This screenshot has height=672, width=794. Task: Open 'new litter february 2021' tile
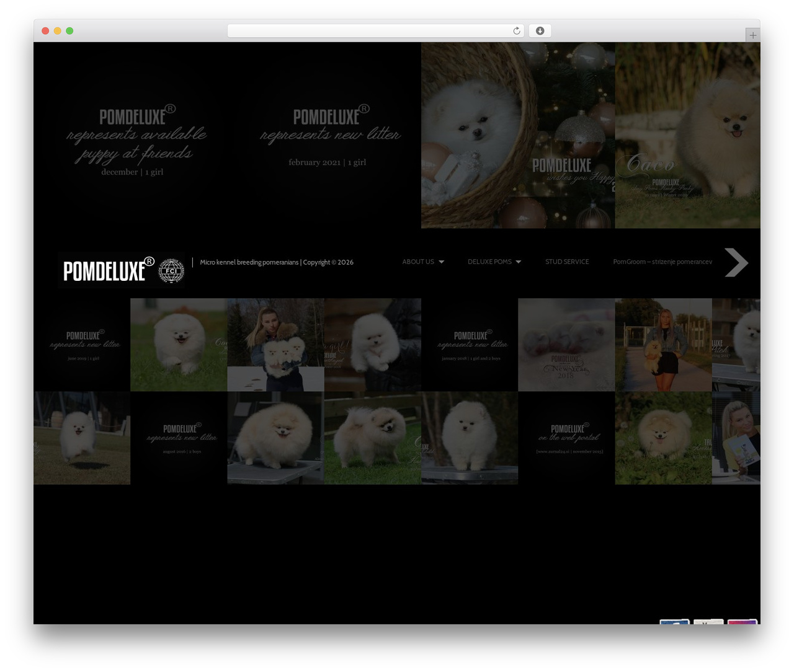click(324, 135)
